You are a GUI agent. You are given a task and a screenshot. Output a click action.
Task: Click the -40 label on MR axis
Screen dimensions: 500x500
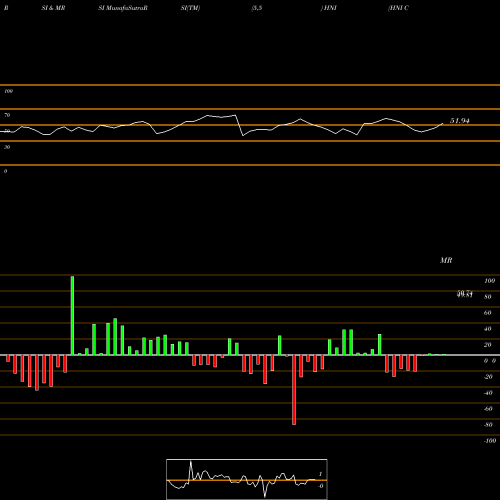488,393
